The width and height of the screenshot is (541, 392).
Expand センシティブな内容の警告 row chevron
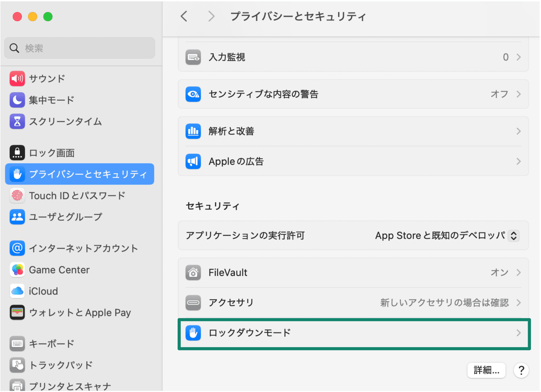pos(518,94)
